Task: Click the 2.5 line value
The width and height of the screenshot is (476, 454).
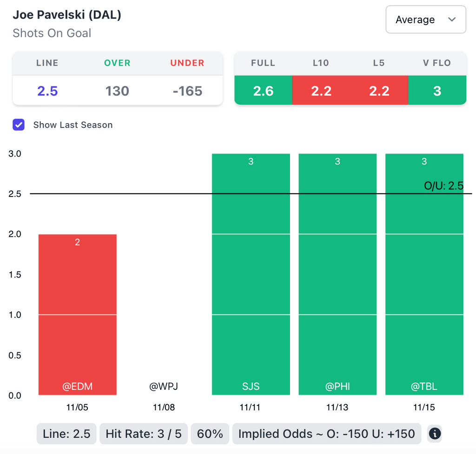Action: (47, 91)
